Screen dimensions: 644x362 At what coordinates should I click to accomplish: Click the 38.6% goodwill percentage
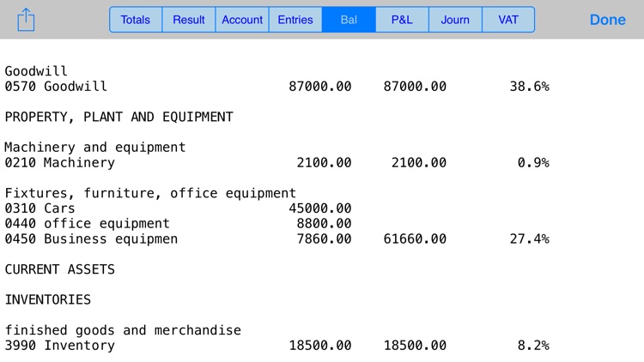(x=530, y=87)
